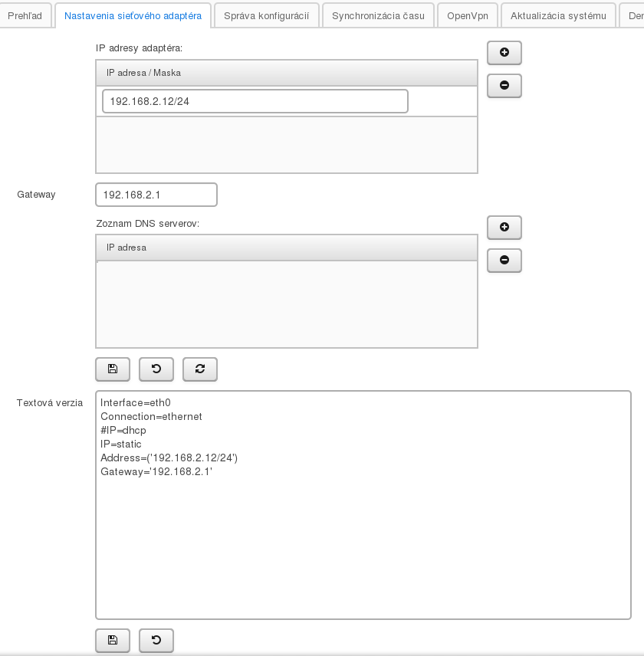Go to Synchronizácia času tab
Image resolution: width=644 pixels, height=656 pixels.
pos(378,15)
